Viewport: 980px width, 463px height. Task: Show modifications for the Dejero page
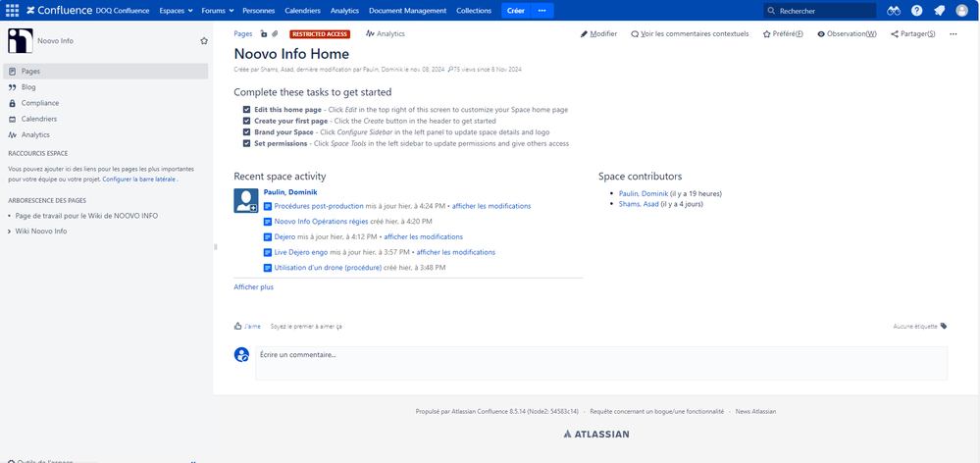423,236
